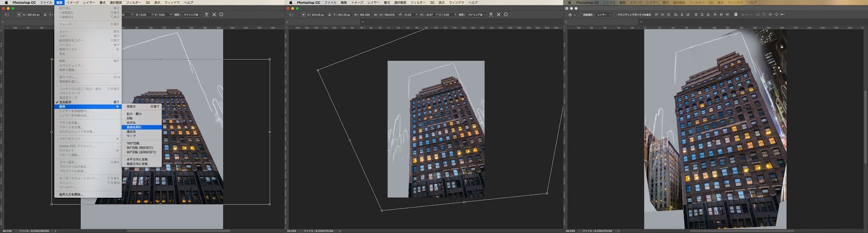
Task: Click 180°回転 menu entry
Action: point(133,143)
